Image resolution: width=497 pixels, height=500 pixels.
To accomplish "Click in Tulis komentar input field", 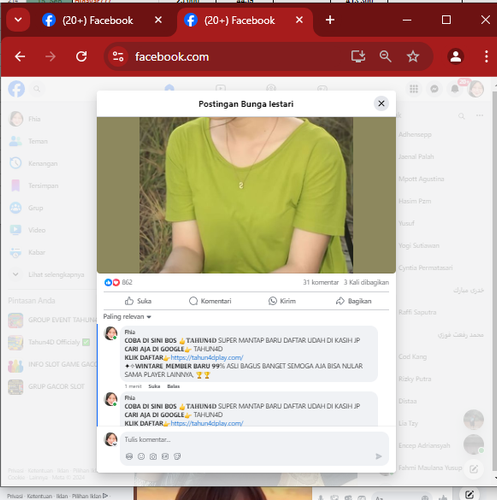I will pyautogui.click(x=254, y=440).
